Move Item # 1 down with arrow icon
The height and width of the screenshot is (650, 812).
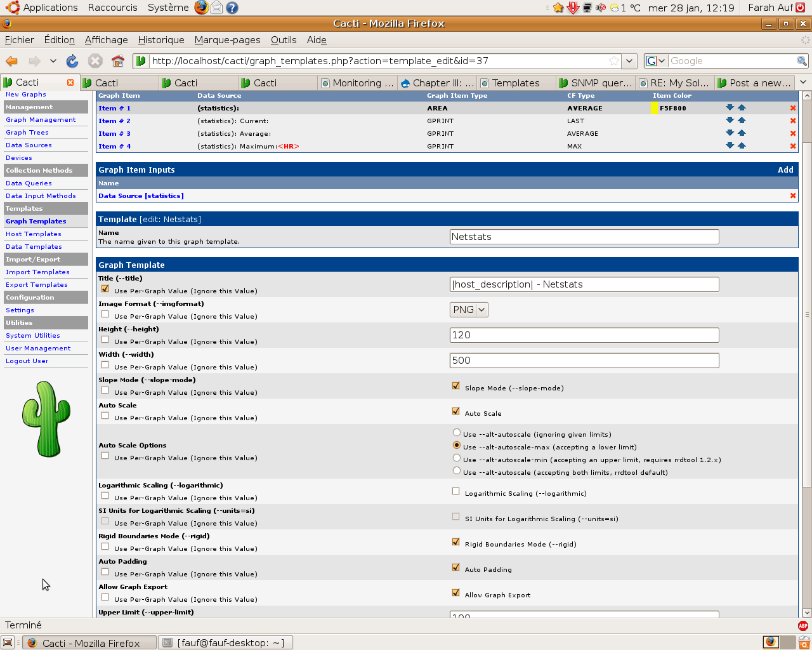(x=730, y=108)
